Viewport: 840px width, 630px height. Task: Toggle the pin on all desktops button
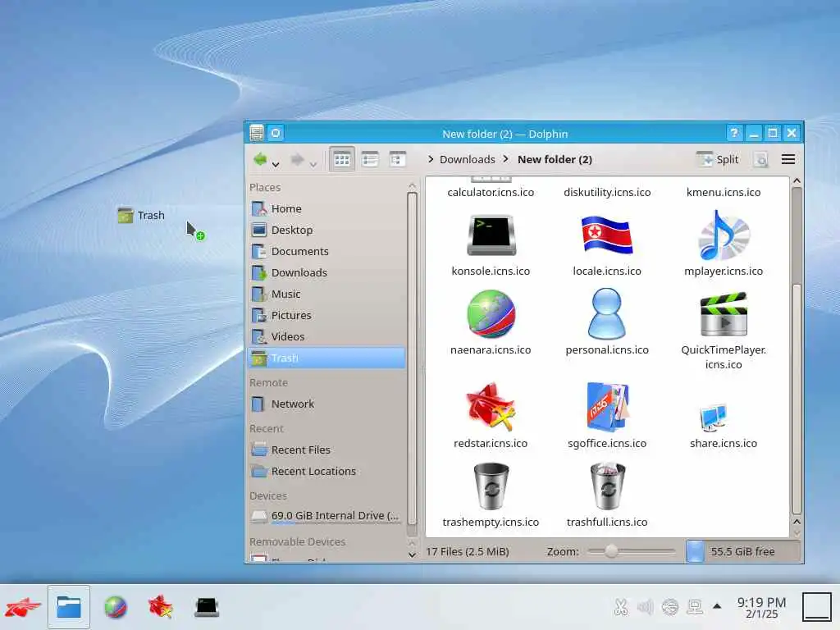click(x=276, y=133)
